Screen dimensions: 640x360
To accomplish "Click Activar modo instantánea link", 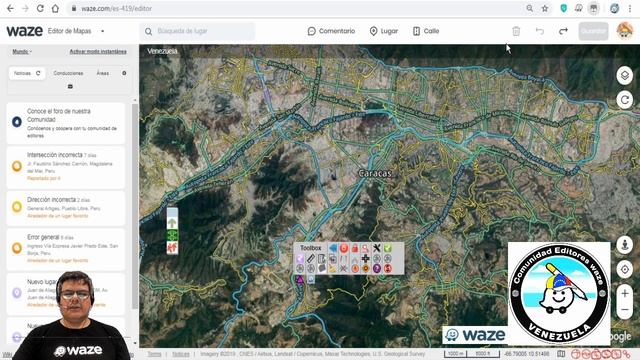I will [98, 51].
